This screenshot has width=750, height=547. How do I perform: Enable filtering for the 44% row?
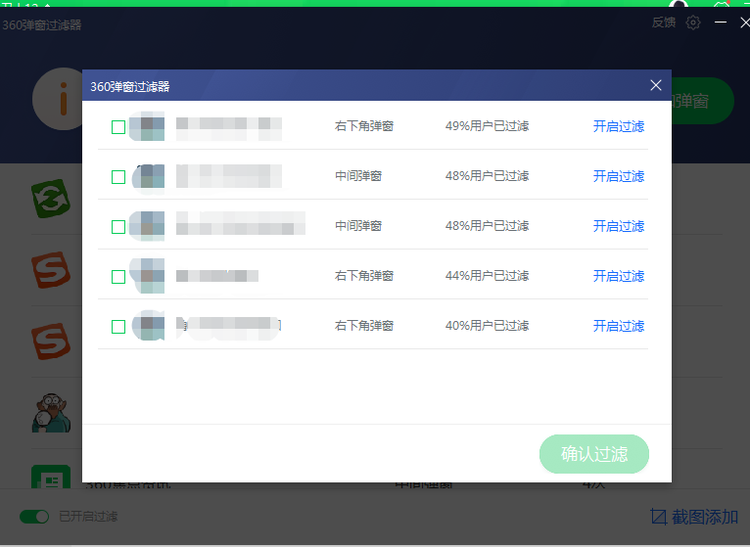pyautogui.click(x=618, y=276)
